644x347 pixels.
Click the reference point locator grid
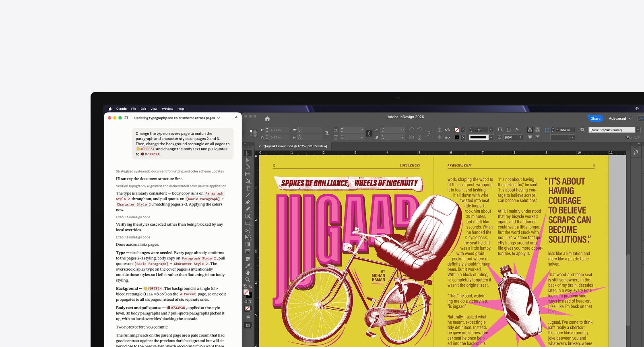(x=254, y=133)
